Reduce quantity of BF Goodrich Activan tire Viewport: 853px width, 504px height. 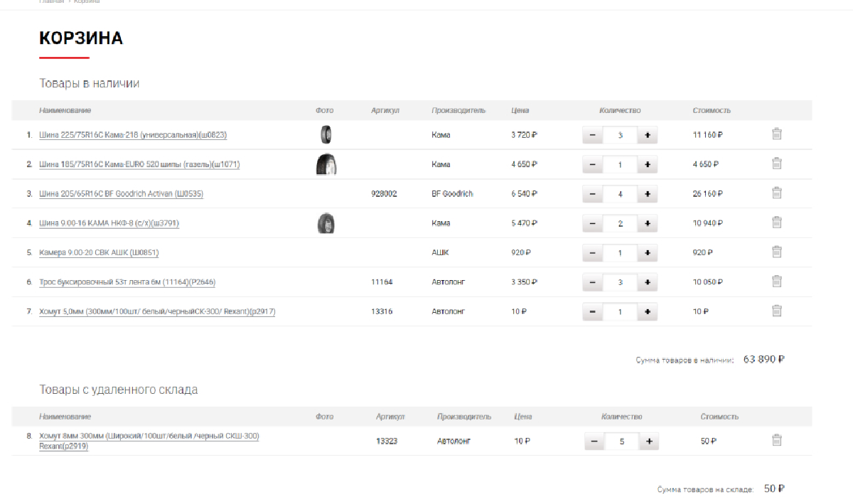592,194
